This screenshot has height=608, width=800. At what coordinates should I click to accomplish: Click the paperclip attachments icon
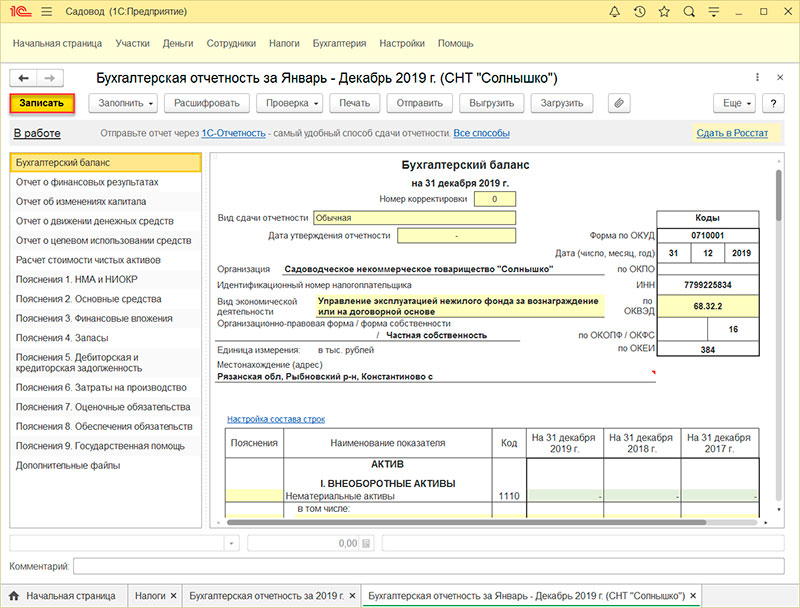click(x=619, y=103)
